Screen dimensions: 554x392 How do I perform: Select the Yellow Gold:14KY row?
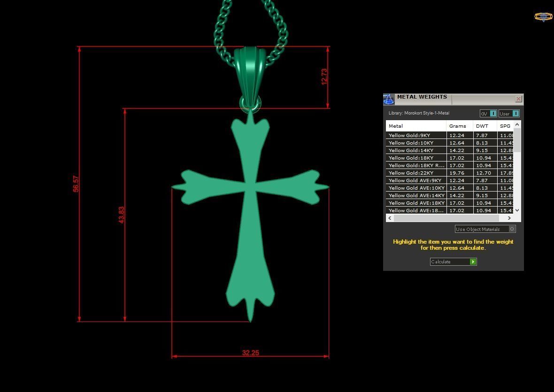coord(449,150)
